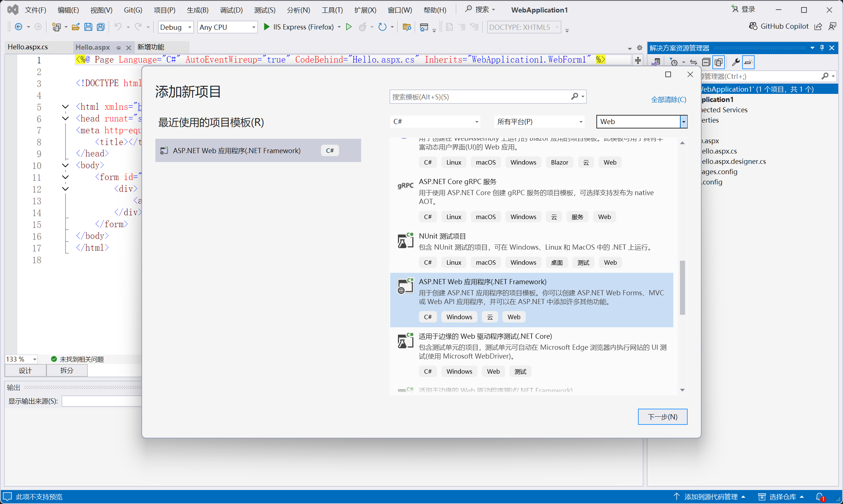Click the 下一步(N) button
This screenshot has height=504, width=843.
[662, 417]
